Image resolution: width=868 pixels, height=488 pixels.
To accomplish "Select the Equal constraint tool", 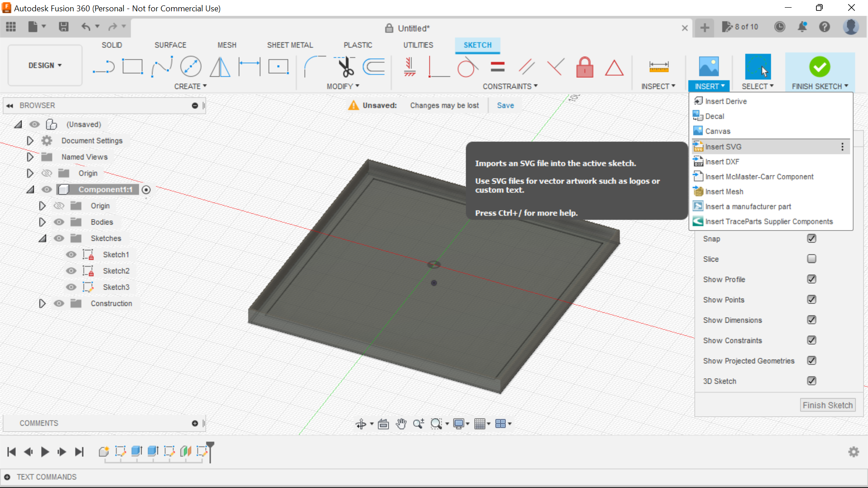I will (x=498, y=67).
